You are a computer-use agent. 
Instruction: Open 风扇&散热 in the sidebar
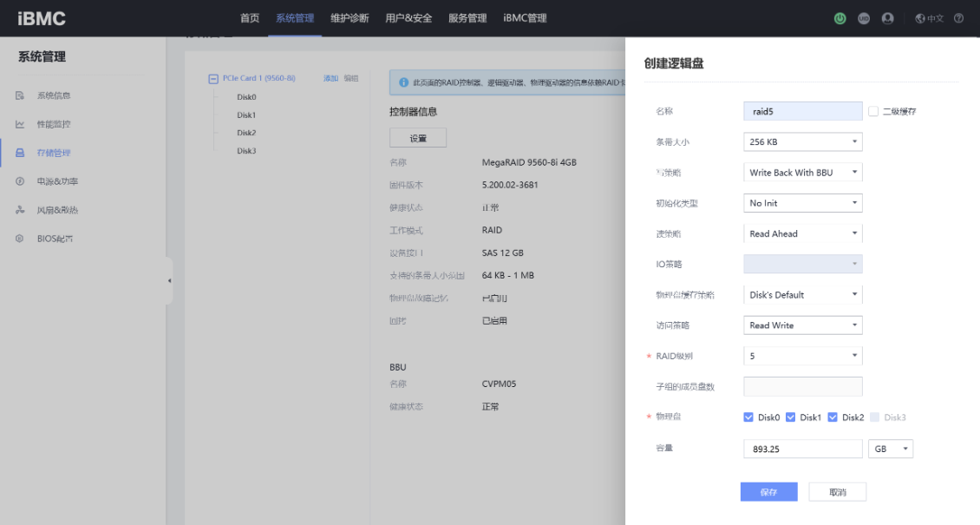[57, 210]
